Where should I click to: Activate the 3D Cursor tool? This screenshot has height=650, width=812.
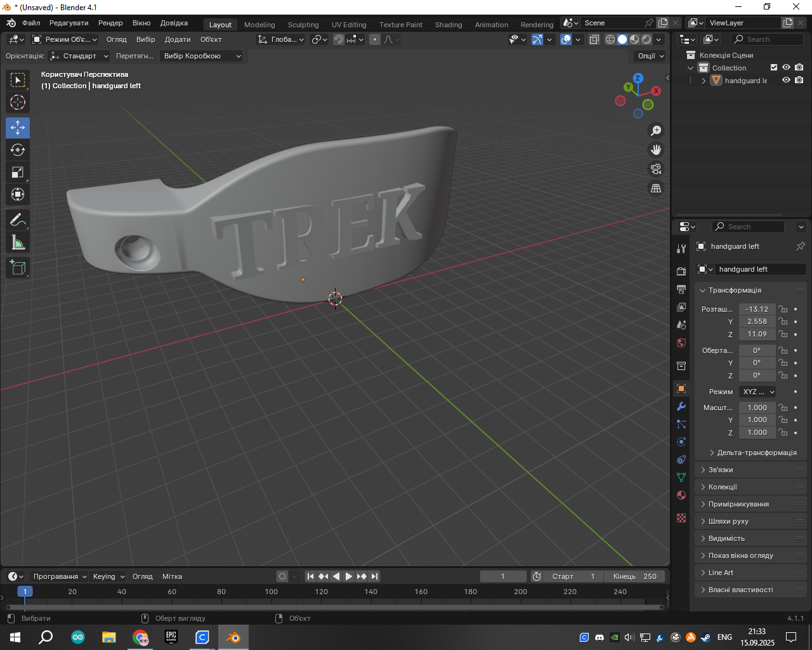tap(18, 102)
